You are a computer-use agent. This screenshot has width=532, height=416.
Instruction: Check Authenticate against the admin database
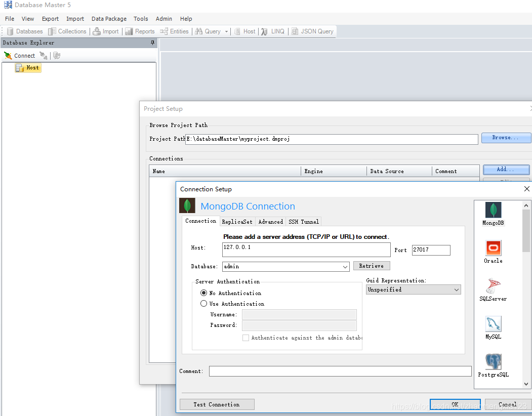tap(245, 338)
